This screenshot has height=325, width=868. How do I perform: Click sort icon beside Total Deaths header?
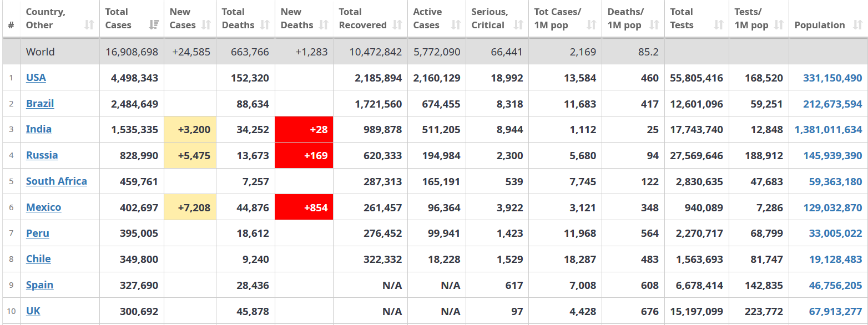coord(265,25)
